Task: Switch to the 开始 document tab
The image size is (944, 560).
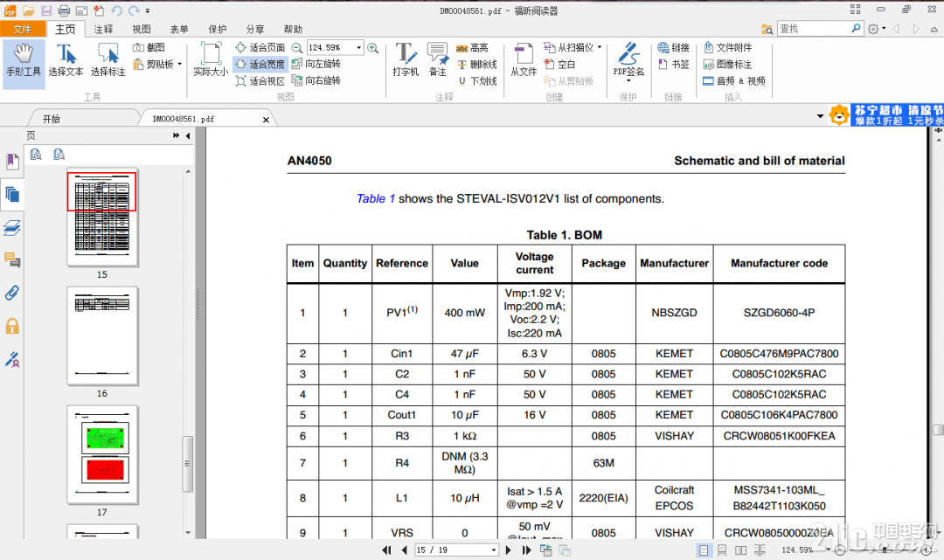Action: point(52,119)
